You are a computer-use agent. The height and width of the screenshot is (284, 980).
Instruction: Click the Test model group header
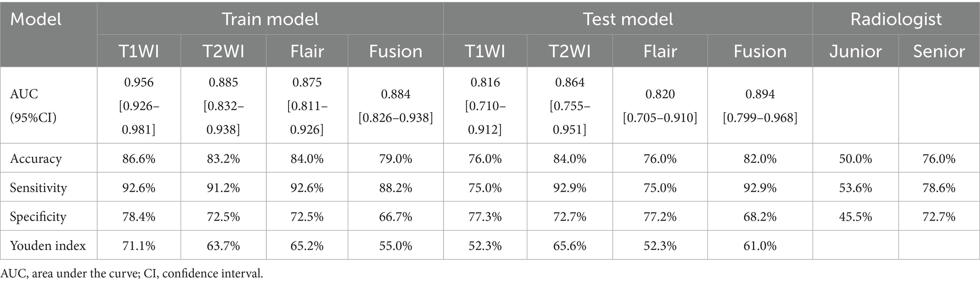627,19
